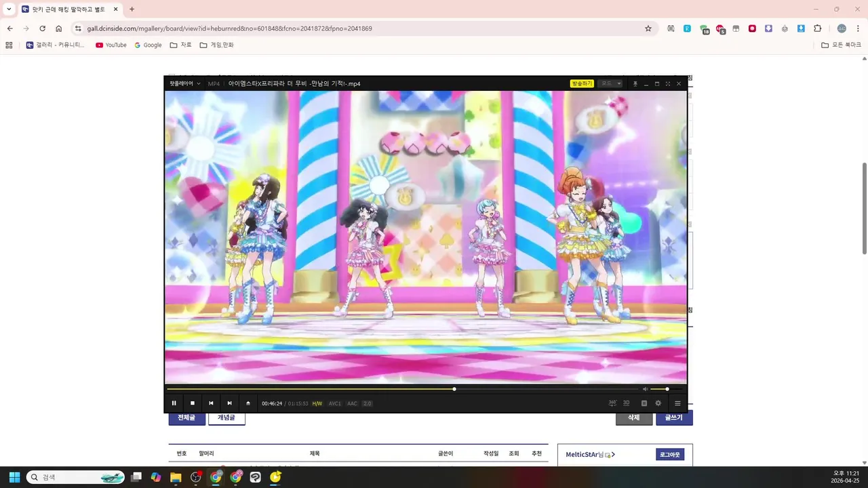
Task: Open the Chrome profile avatar
Action: coord(842,28)
